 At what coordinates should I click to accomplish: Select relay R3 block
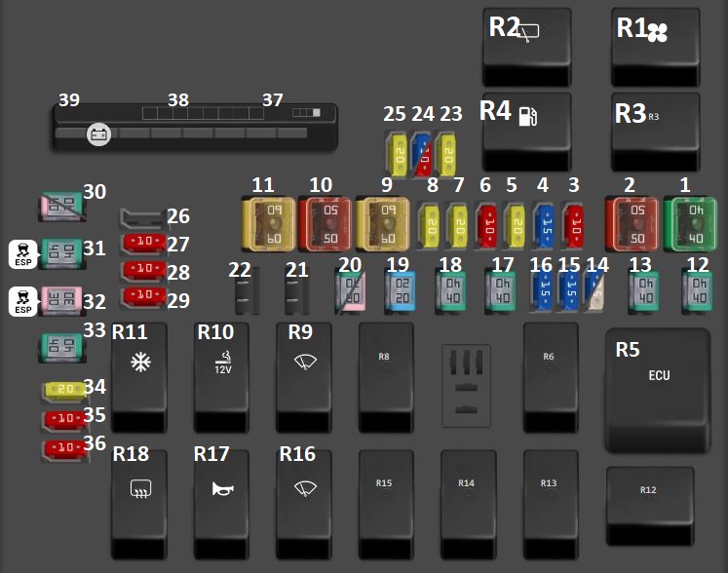point(655,132)
